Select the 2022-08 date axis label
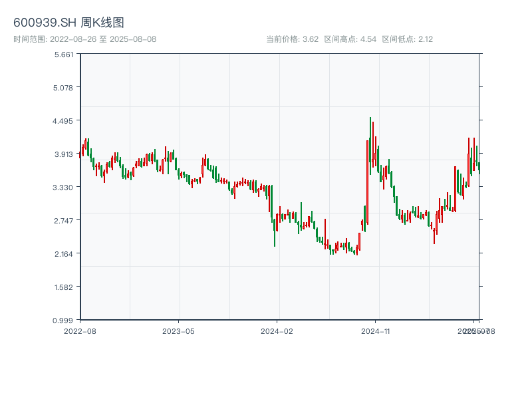 80,331
